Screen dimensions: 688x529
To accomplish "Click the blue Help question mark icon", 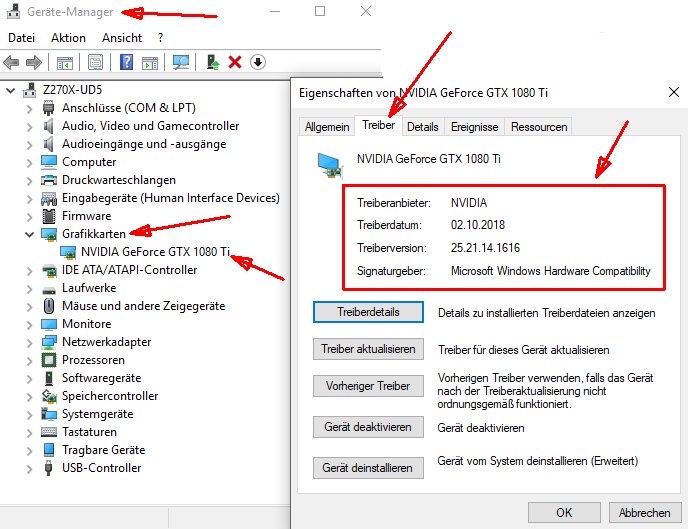I will (x=126, y=62).
